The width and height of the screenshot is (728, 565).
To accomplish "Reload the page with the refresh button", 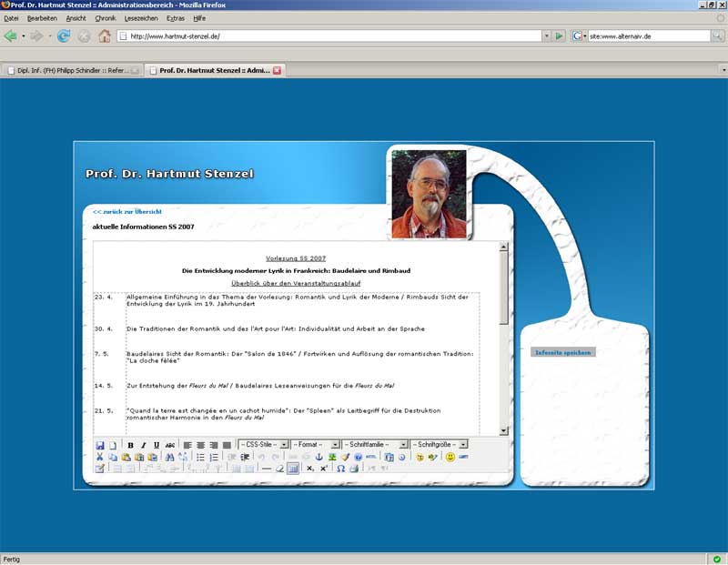I will click(64, 36).
